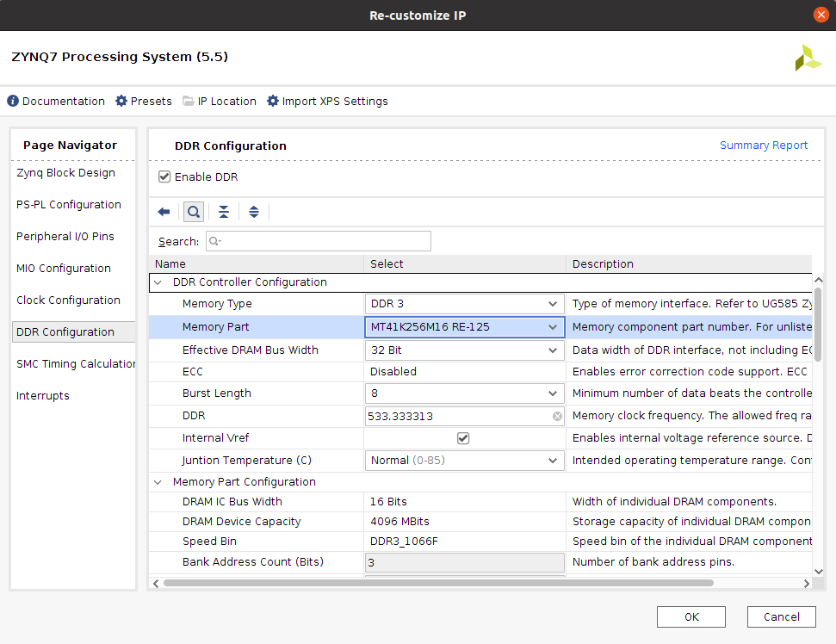Image resolution: width=836 pixels, height=644 pixels.
Task: Select DDR Configuration page
Action: tap(73, 332)
